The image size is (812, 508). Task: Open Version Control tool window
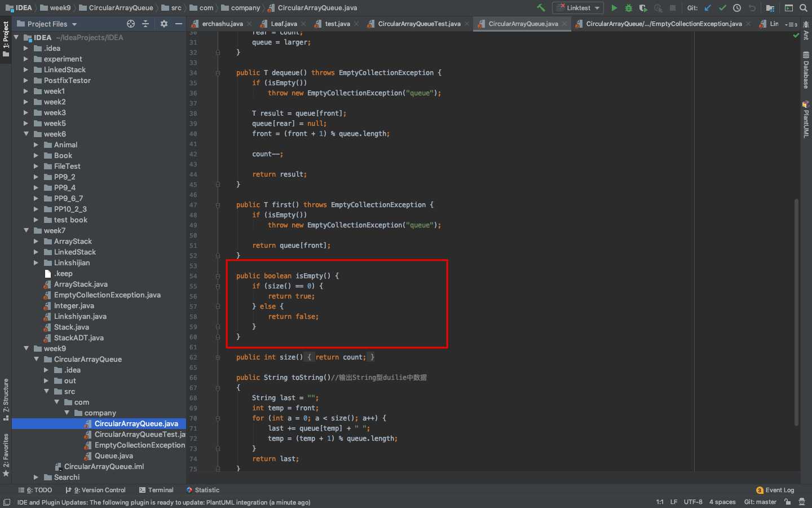coord(96,490)
